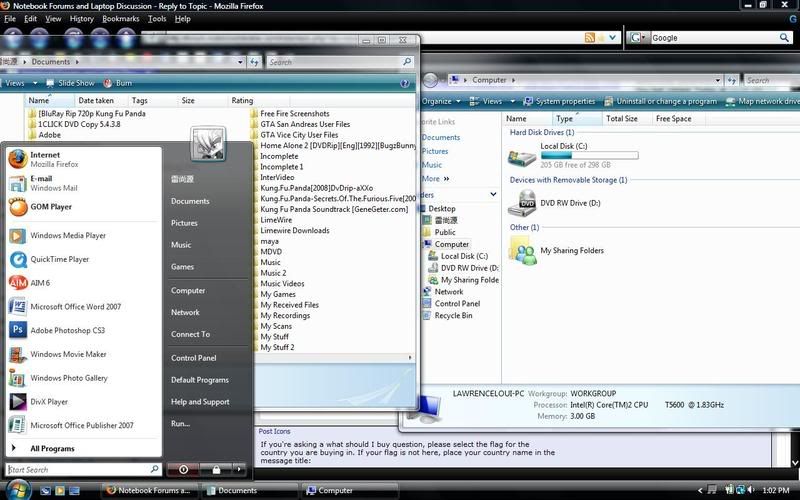
Task: Click the Start menu power button
Action: 183,469
